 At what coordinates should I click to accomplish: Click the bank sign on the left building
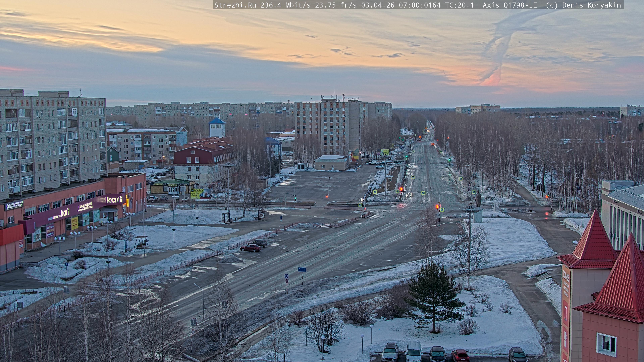pyautogui.click(x=14, y=205)
